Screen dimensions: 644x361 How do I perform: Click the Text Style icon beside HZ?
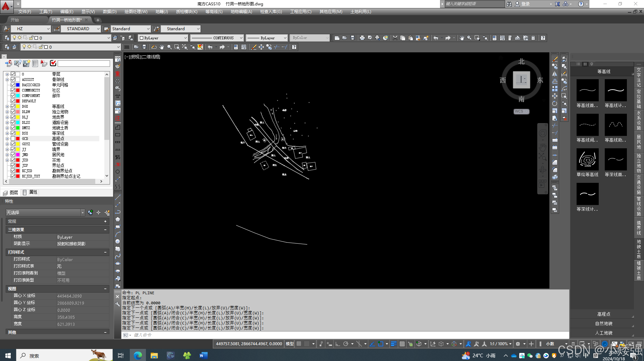tap(6, 29)
